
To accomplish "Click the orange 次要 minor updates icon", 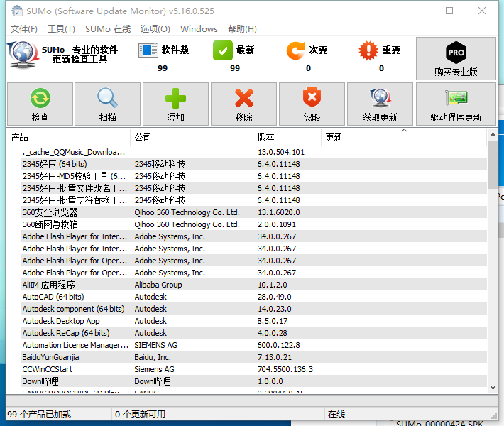I will tap(295, 50).
